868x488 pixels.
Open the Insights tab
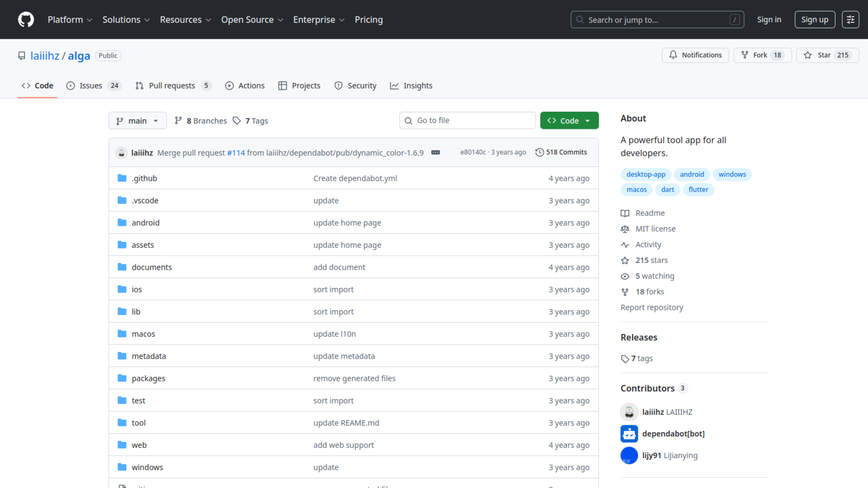click(411, 86)
